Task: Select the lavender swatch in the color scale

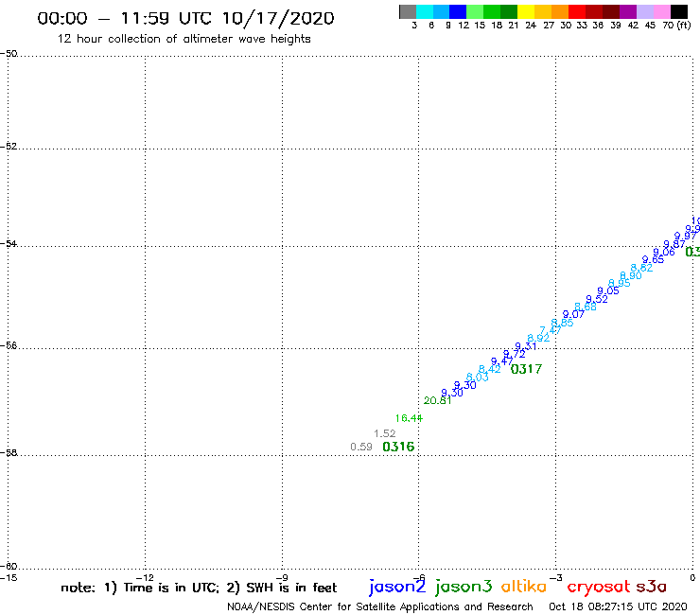Action: pos(644,11)
